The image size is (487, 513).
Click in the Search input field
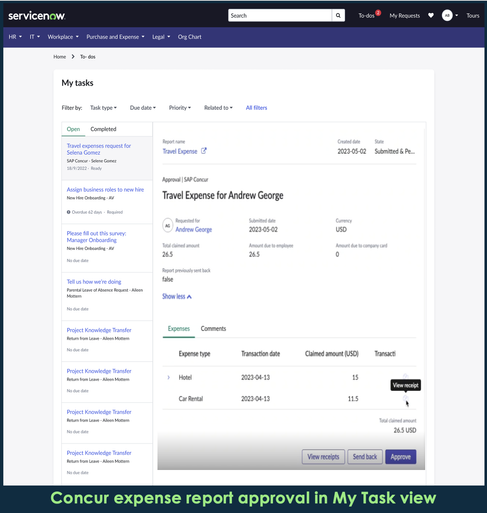tap(280, 15)
